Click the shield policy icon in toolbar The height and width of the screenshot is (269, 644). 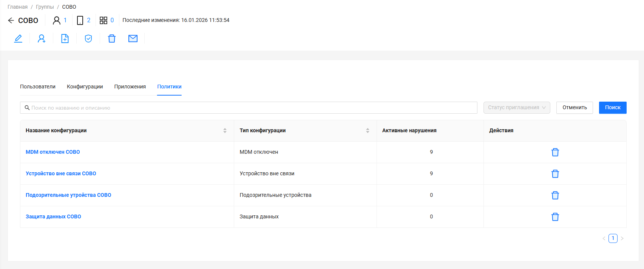click(x=88, y=39)
